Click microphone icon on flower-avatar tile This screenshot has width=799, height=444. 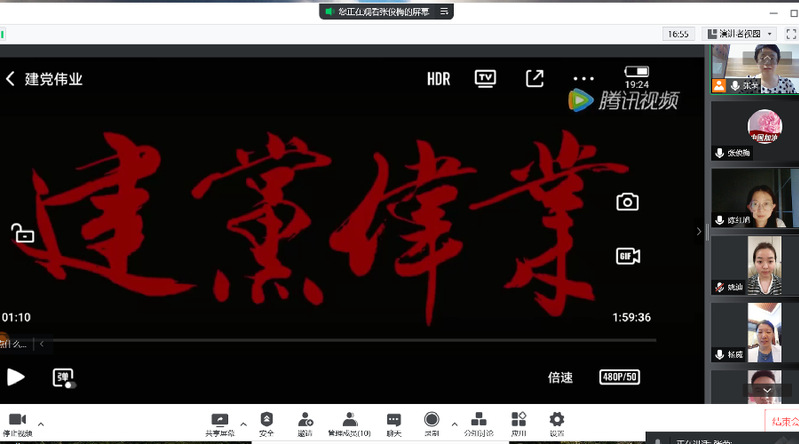pos(720,153)
